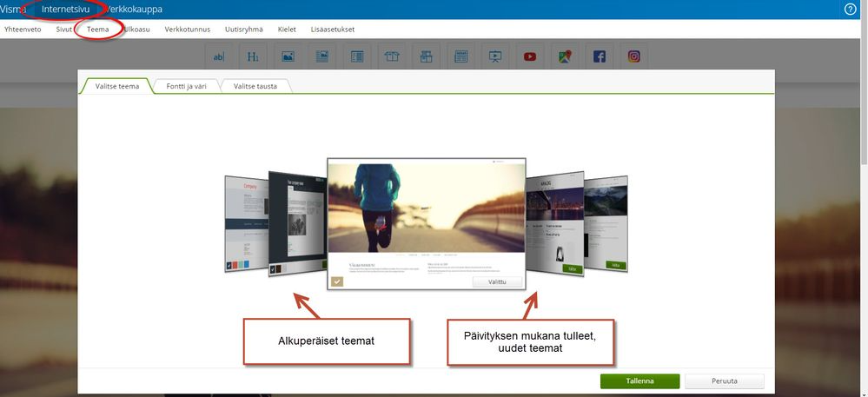Screen dimensions: 868x397
Task: Save theme with the Tallenna button
Action: (x=640, y=381)
